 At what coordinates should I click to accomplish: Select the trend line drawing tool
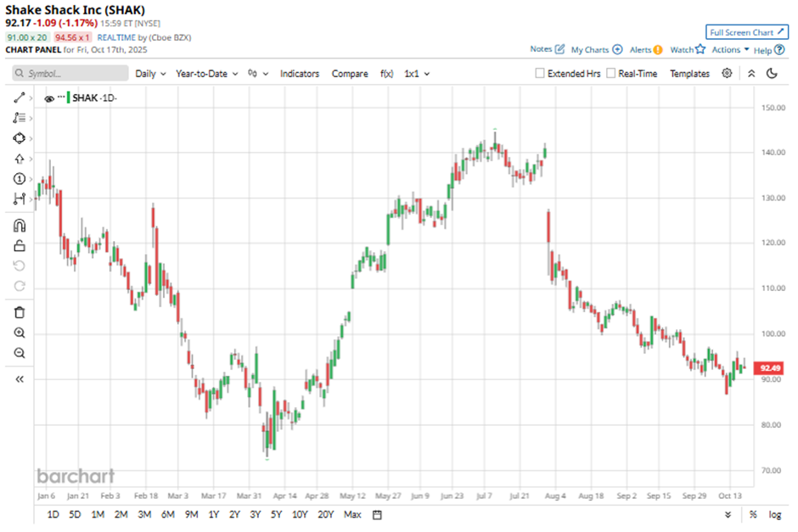20,98
